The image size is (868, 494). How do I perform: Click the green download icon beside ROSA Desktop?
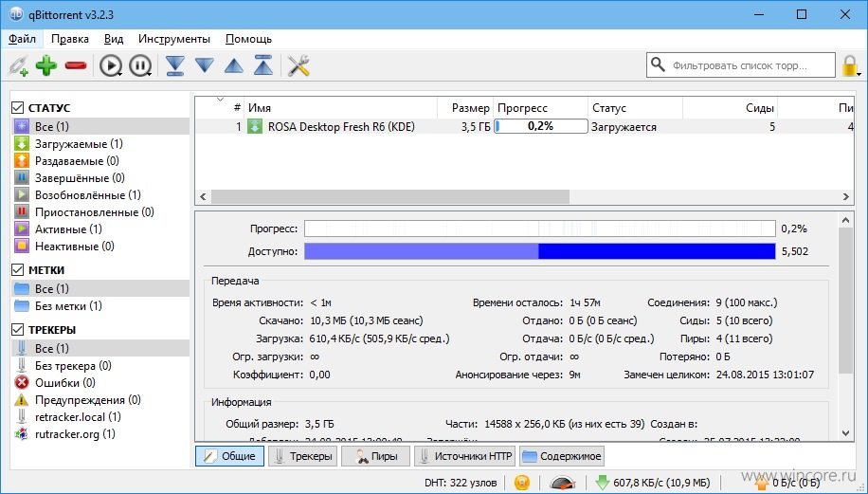(x=255, y=126)
